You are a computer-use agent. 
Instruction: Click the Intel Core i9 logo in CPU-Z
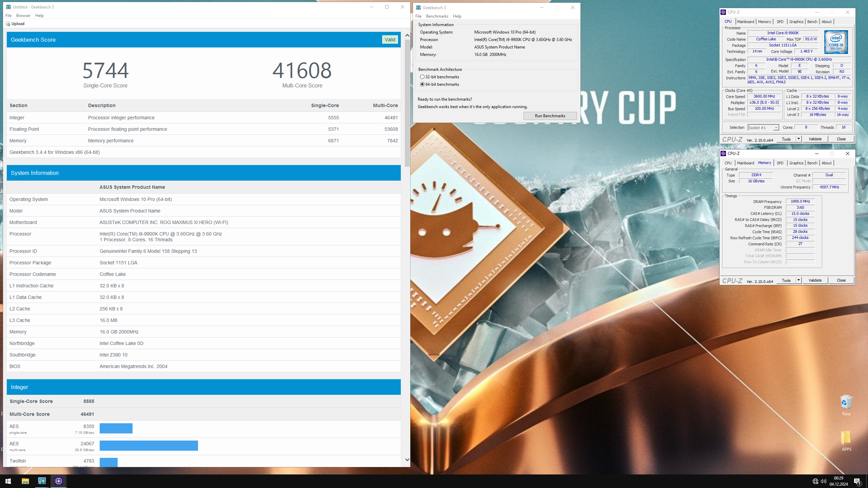pyautogui.click(x=836, y=42)
